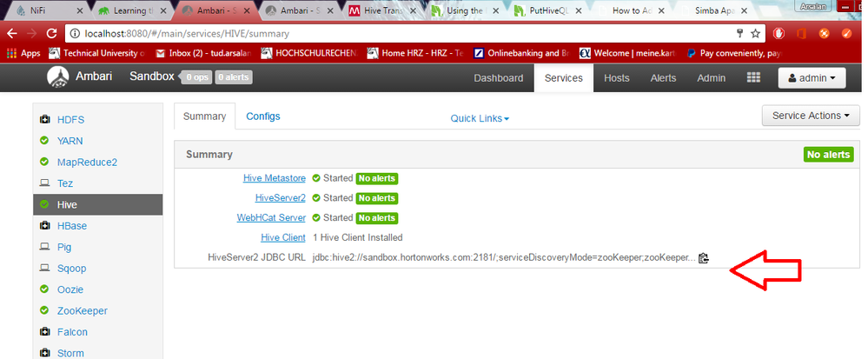The width and height of the screenshot is (868, 359).
Task: Open the Ambari views grid icon
Action: (x=753, y=78)
